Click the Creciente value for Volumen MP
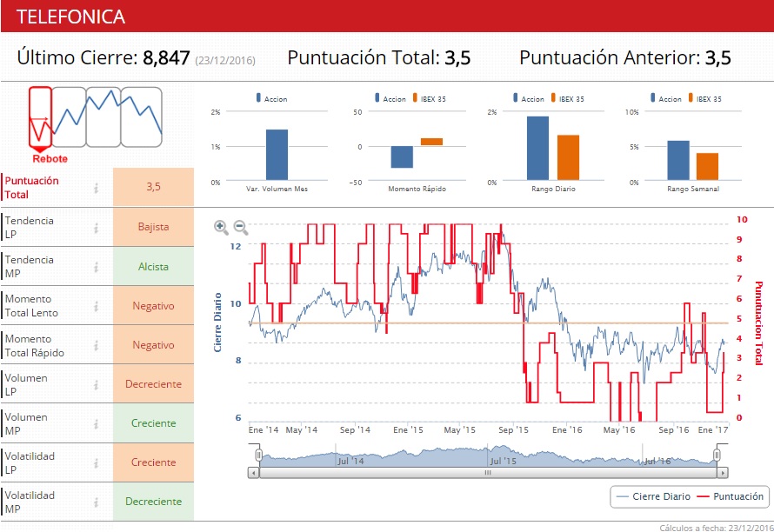 point(154,423)
